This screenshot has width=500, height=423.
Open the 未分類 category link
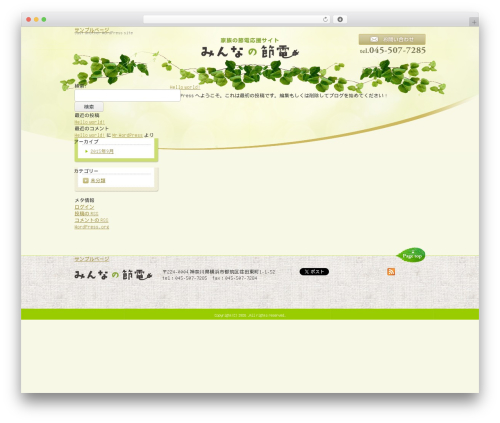click(x=98, y=181)
